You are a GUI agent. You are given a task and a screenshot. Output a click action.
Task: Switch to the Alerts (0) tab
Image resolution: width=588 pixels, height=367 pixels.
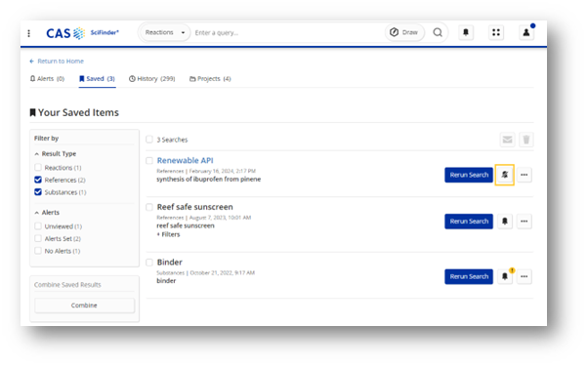(x=47, y=79)
